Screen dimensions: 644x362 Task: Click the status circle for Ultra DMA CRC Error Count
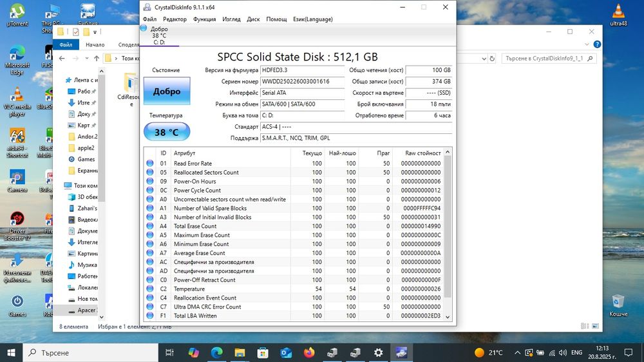pos(150,307)
